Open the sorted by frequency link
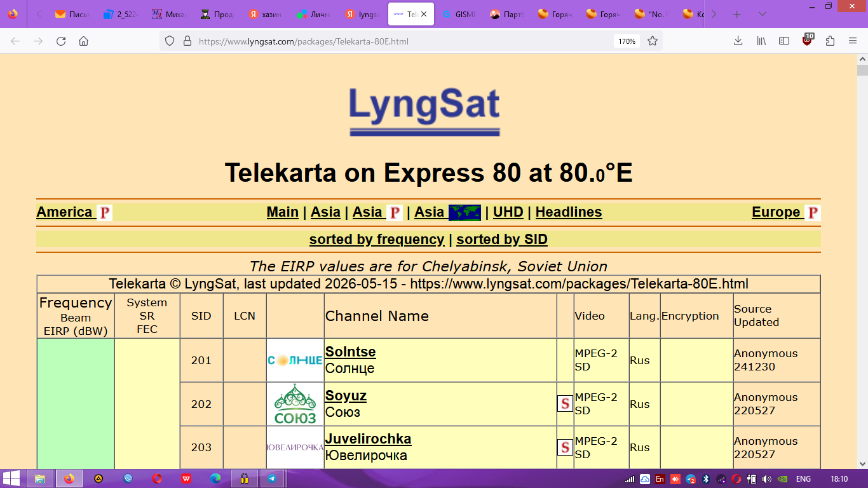The height and width of the screenshot is (488, 868). [377, 240]
